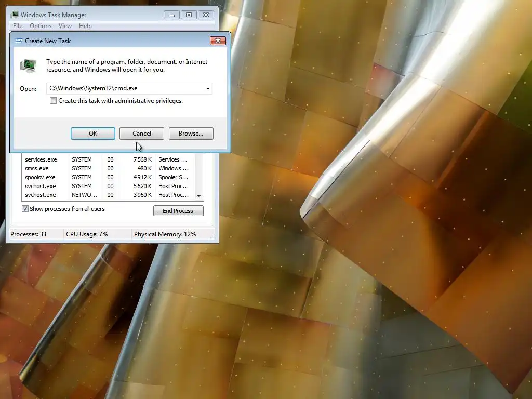
Task: Open the Help menu in Task Manager
Action: click(85, 26)
